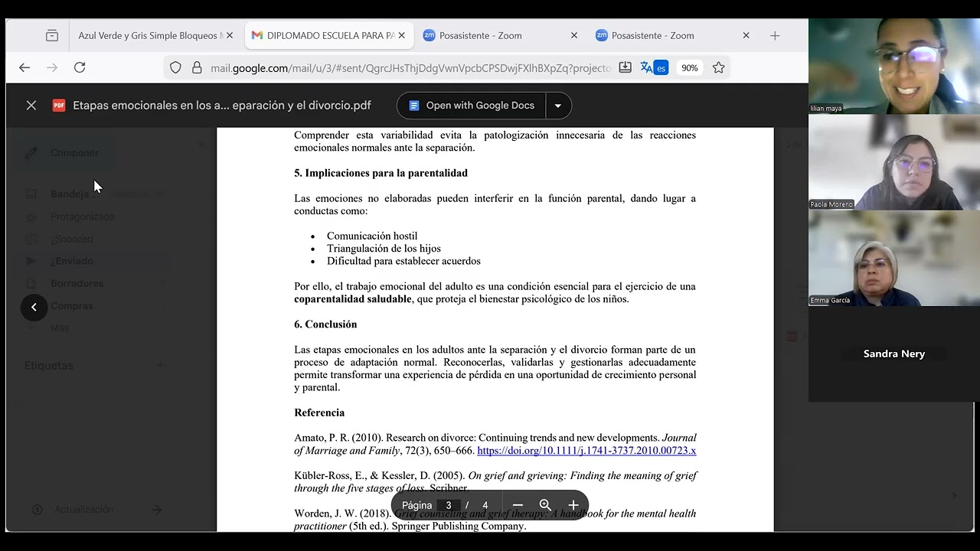Close the DIPLOMADO ESCUELA Gmail tab
The width and height of the screenshot is (980, 551).
tap(401, 35)
